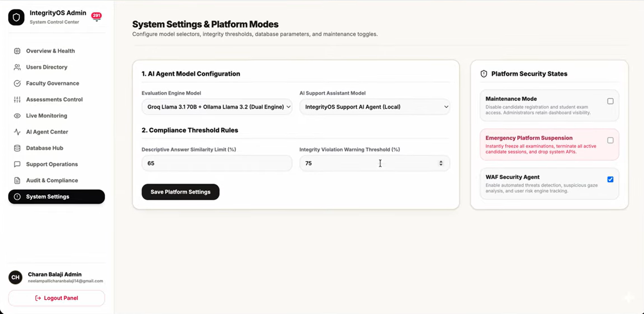The width and height of the screenshot is (644, 314).
Task: Open the Evaluation Engine Model dropdown
Action: tap(217, 107)
